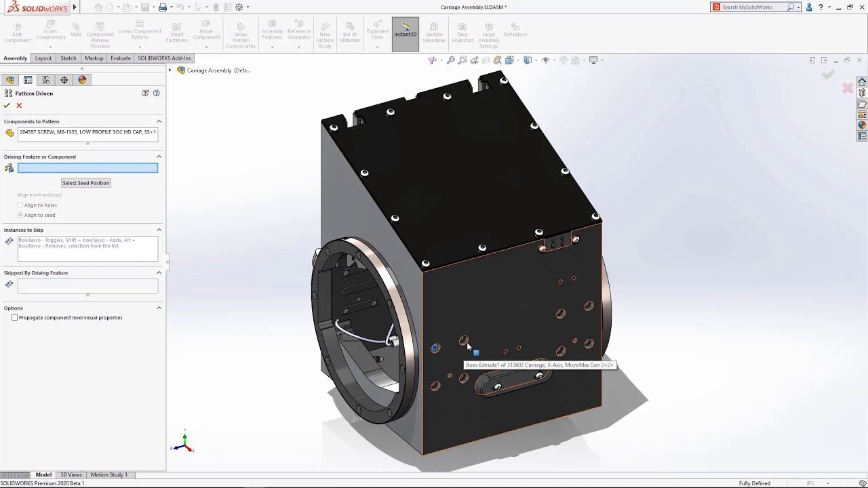Collapse the Driving Feature or Component section
This screenshot has height=488, width=868.
[159, 157]
